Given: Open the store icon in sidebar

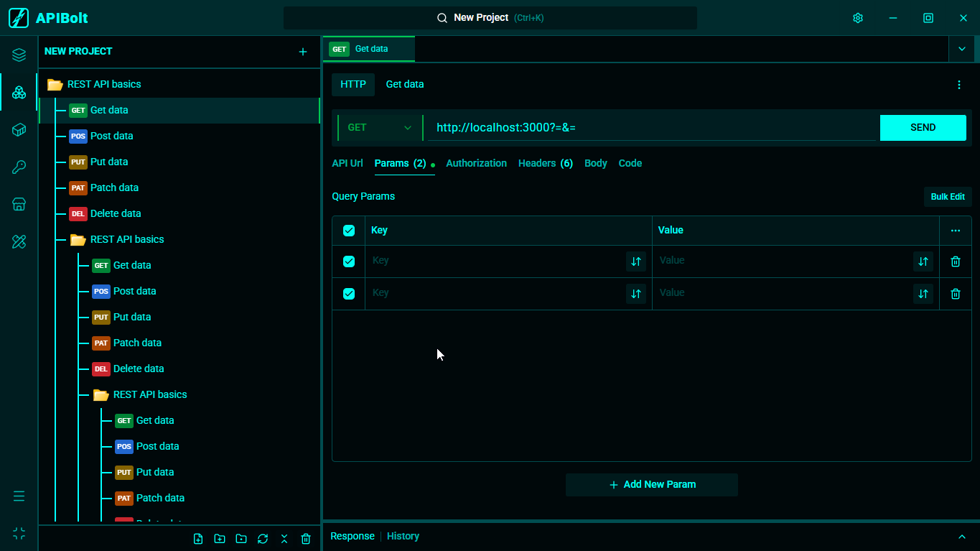Looking at the screenshot, I should pyautogui.click(x=19, y=205).
